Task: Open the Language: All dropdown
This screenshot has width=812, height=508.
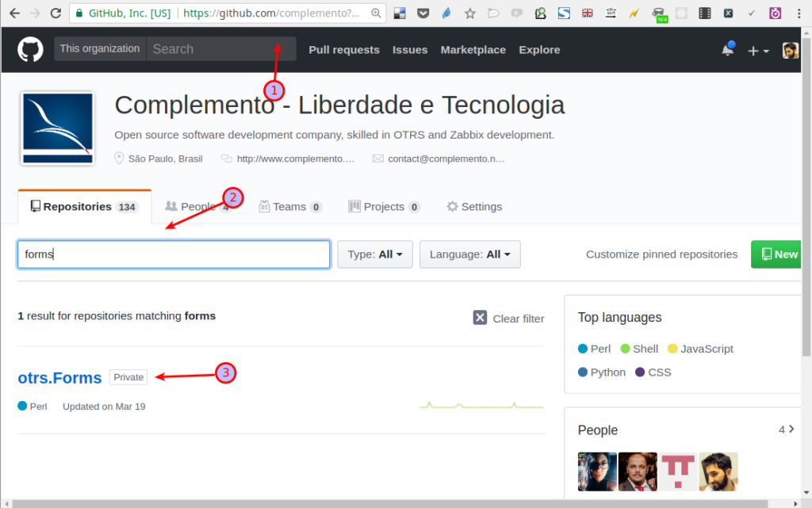Action: [469, 254]
